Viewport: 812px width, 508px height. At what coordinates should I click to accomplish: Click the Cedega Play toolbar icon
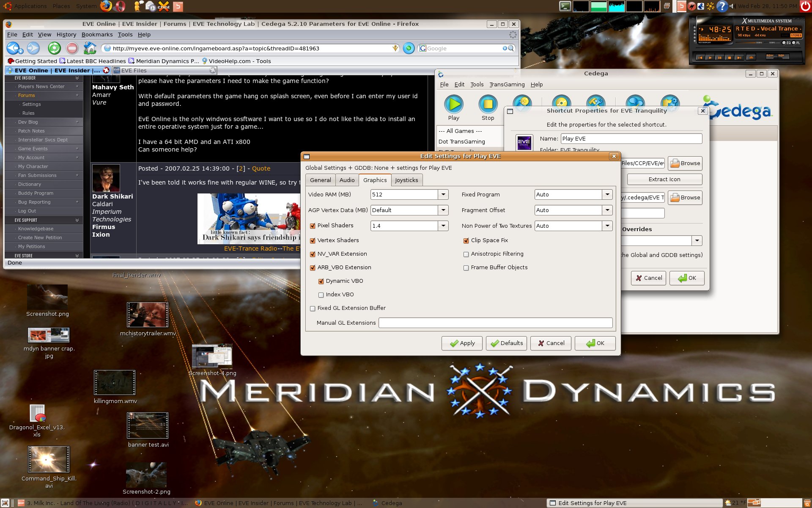[x=454, y=105]
